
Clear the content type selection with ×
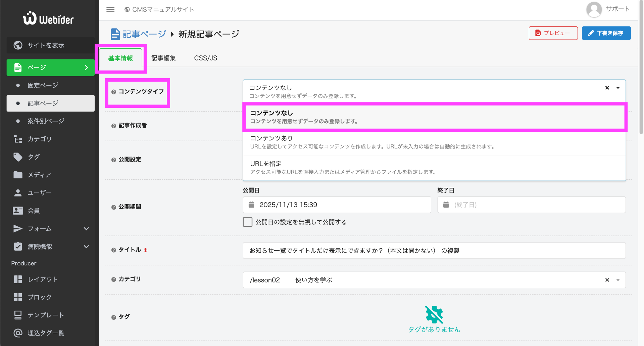tap(607, 88)
